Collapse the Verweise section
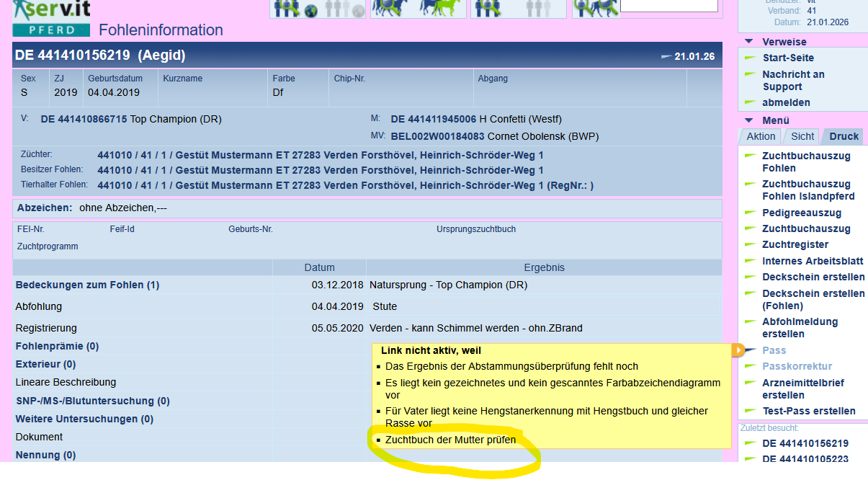868x480 pixels. click(749, 42)
